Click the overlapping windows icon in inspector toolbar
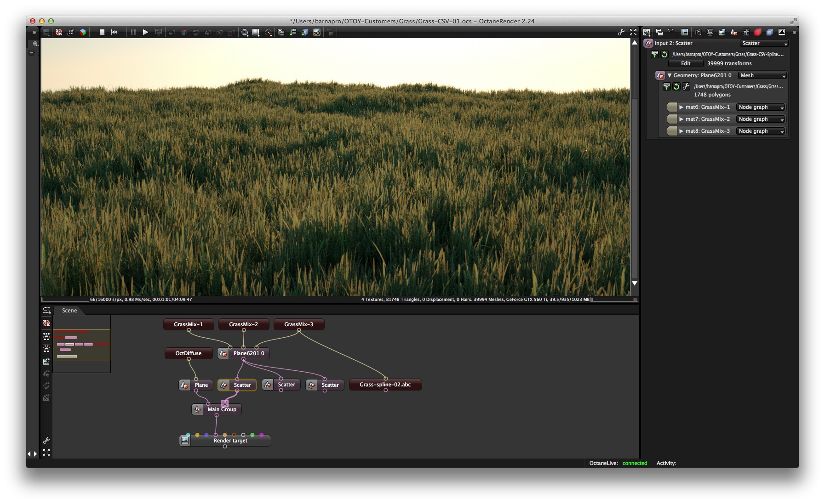Screen dimensions: 825x504 659,32
